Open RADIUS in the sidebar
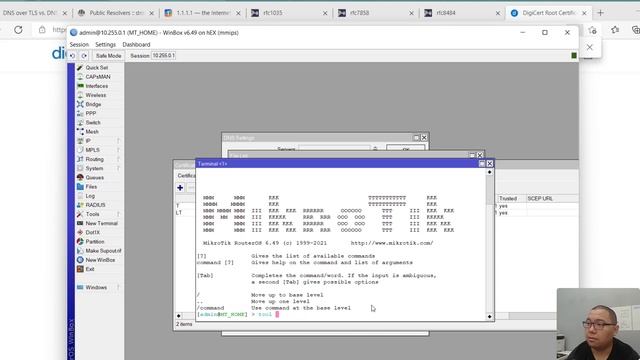 95,205
